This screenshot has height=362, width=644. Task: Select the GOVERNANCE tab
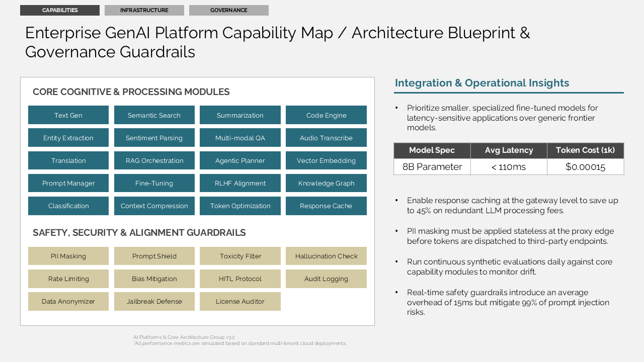coord(229,10)
